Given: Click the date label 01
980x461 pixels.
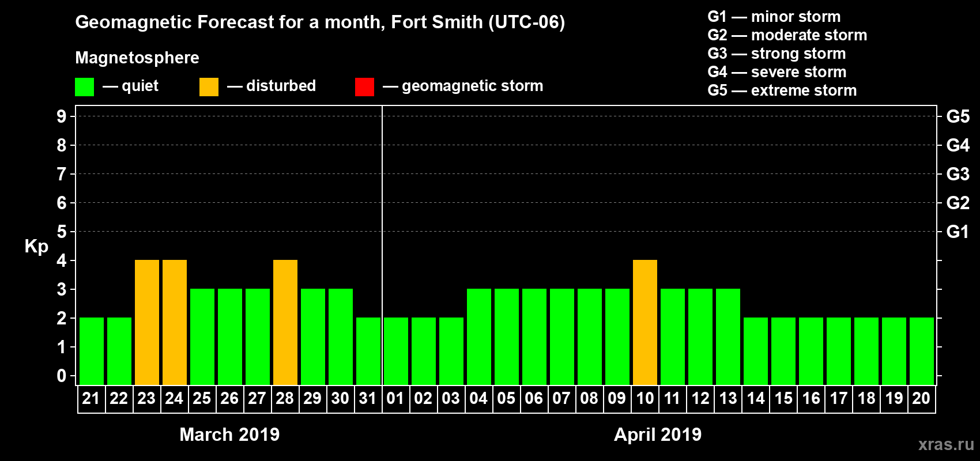Looking at the screenshot, I should click(x=395, y=398).
